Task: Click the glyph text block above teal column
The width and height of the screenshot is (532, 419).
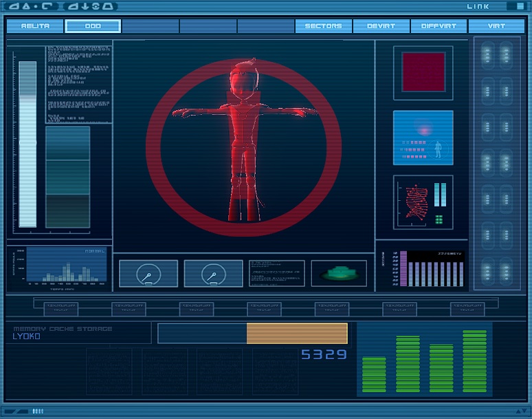Action: [x=78, y=84]
